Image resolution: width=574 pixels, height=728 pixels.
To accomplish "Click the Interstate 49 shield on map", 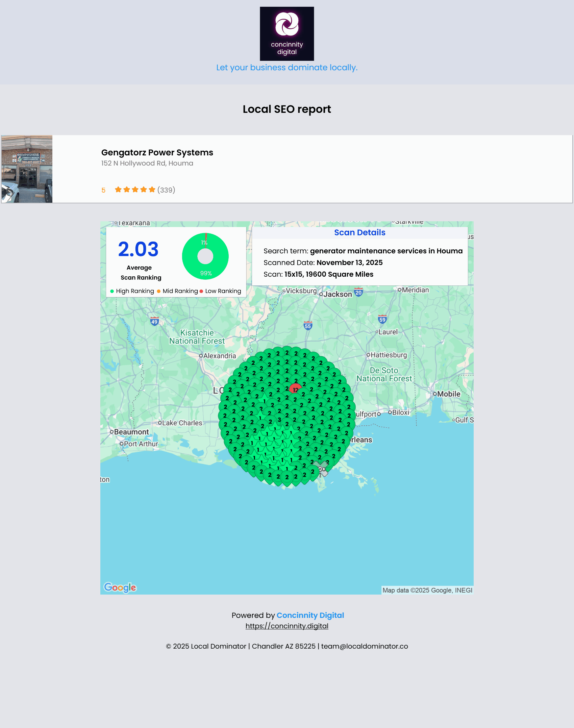I will pyautogui.click(x=154, y=321).
